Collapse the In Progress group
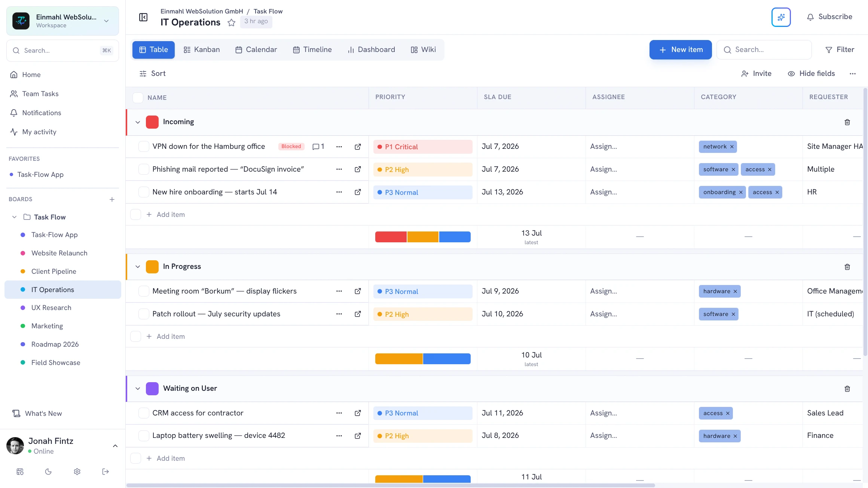 point(138,267)
